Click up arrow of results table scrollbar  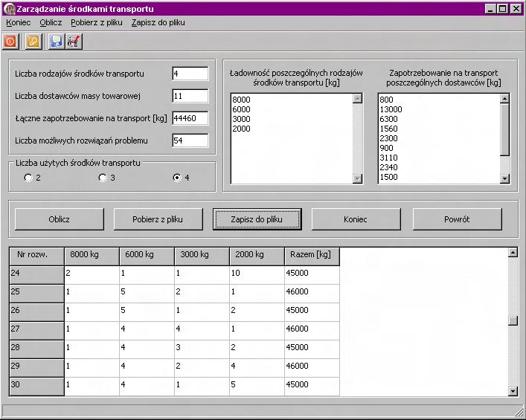point(513,253)
